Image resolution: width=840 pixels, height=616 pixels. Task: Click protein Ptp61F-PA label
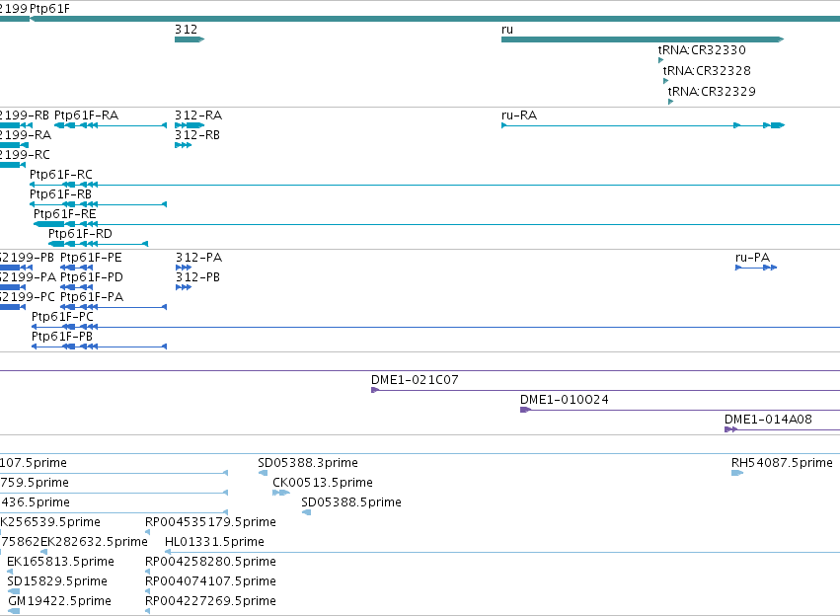coord(92,297)
